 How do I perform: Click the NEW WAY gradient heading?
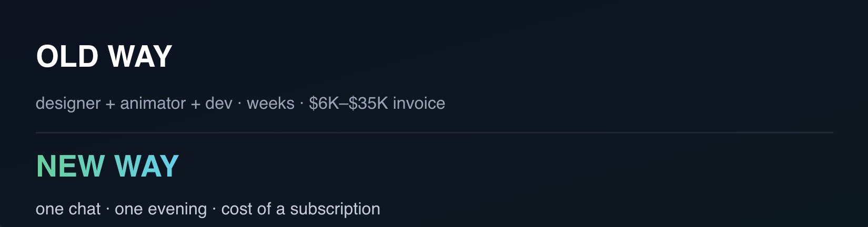coord(108,166)
